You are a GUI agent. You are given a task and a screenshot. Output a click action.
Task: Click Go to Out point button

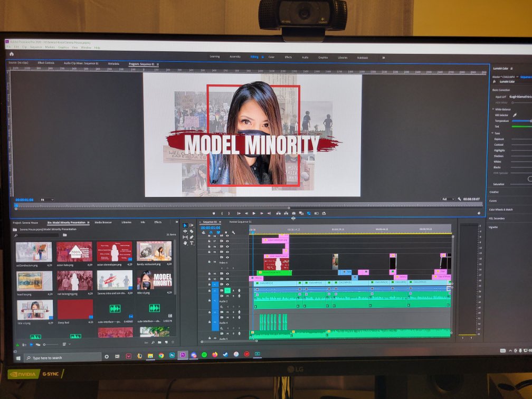(269, 213)
